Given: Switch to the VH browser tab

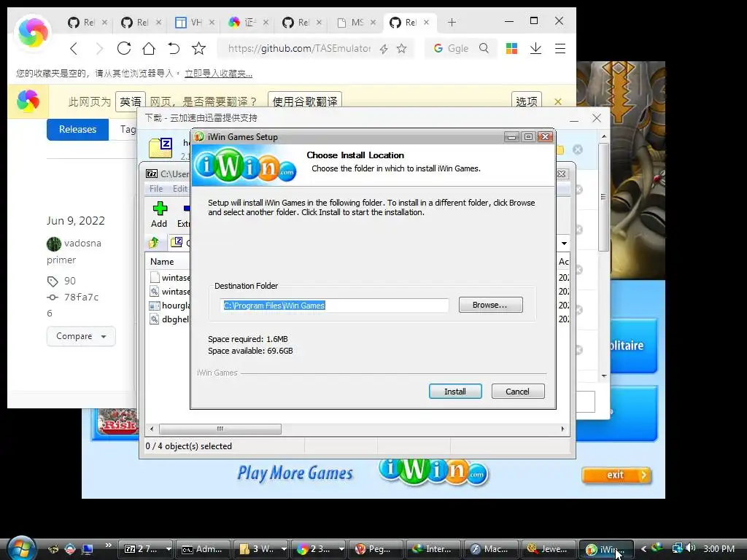Looking at the screenshot, I should click(x=194, y=23).
